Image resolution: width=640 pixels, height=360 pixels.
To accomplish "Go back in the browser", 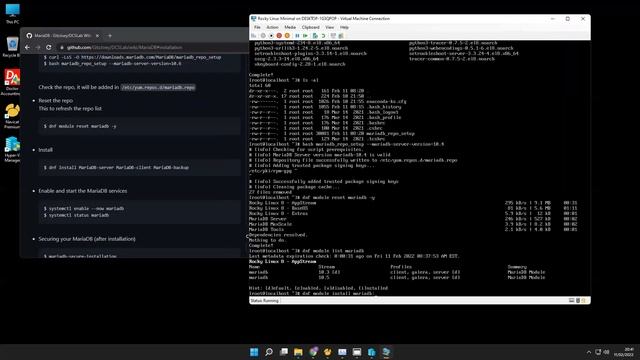I will pos(27,47).
